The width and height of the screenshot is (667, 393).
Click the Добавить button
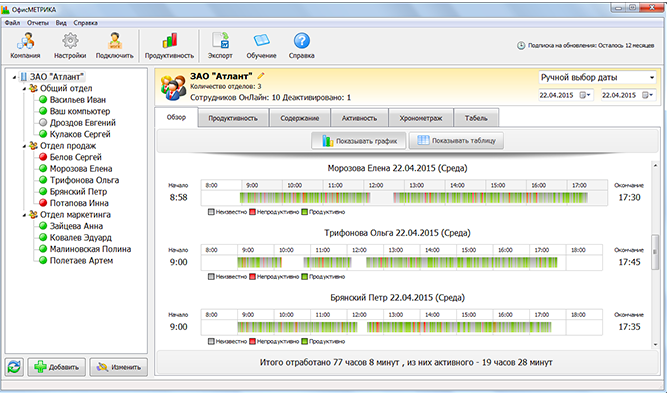pyautogui.click(x=57, y=367)
